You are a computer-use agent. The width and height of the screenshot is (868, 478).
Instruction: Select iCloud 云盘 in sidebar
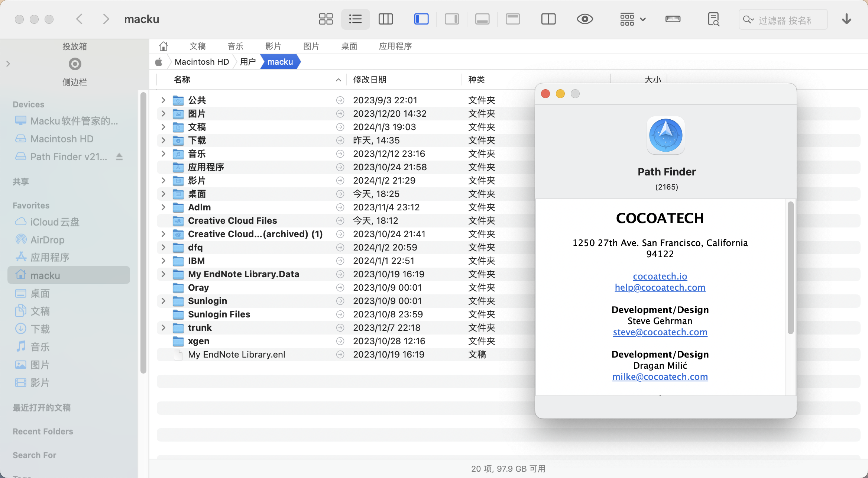tap(55, 222)
